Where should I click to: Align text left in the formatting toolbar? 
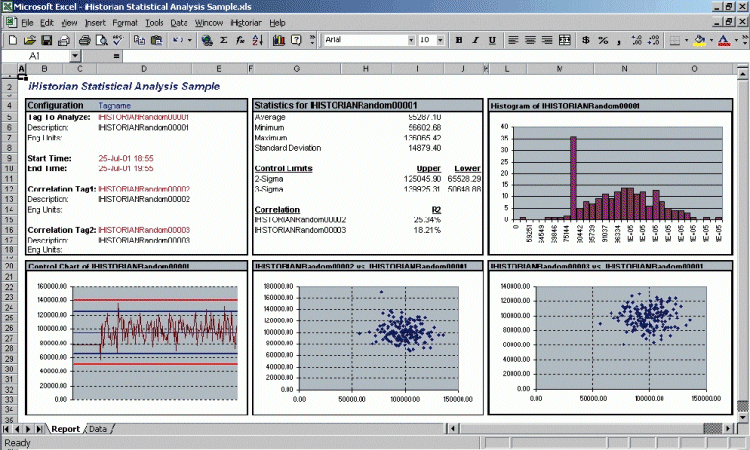[x=513, y=40]
